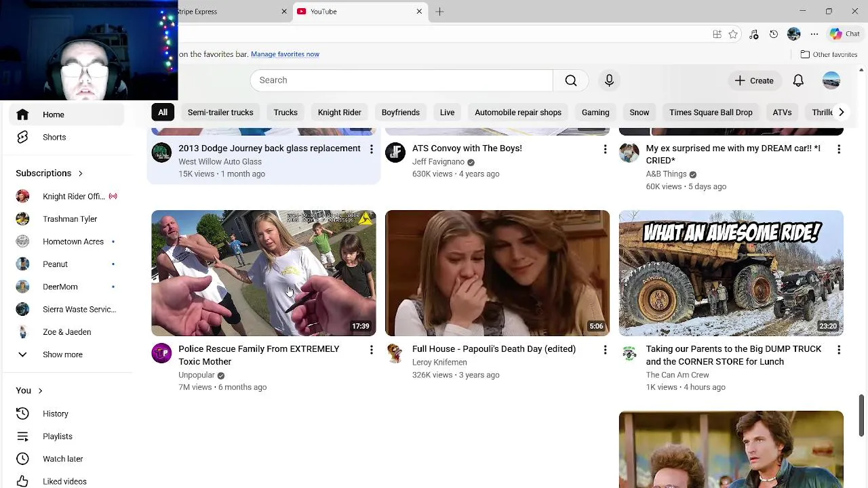Open Trashman Tyler subscription

[x=66, y=219]
